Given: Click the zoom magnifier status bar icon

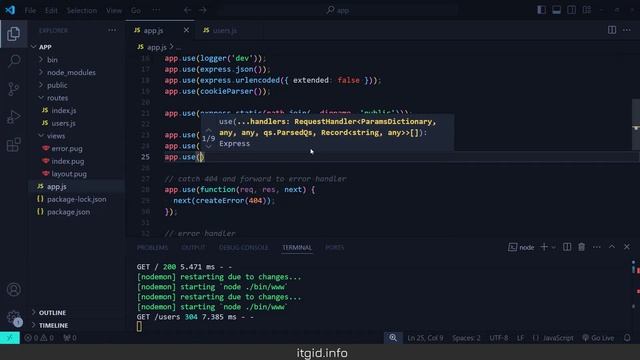Looking at the screenshot, I should [393, 338].
